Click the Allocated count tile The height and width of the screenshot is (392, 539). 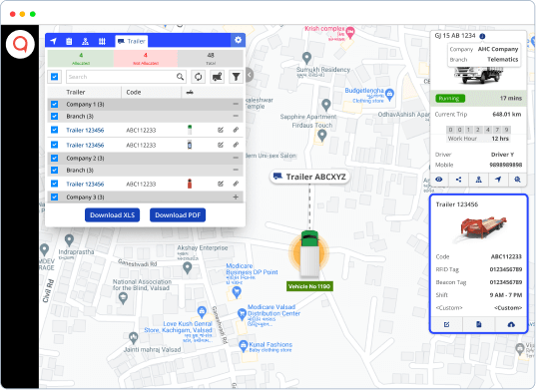(81, 59)
